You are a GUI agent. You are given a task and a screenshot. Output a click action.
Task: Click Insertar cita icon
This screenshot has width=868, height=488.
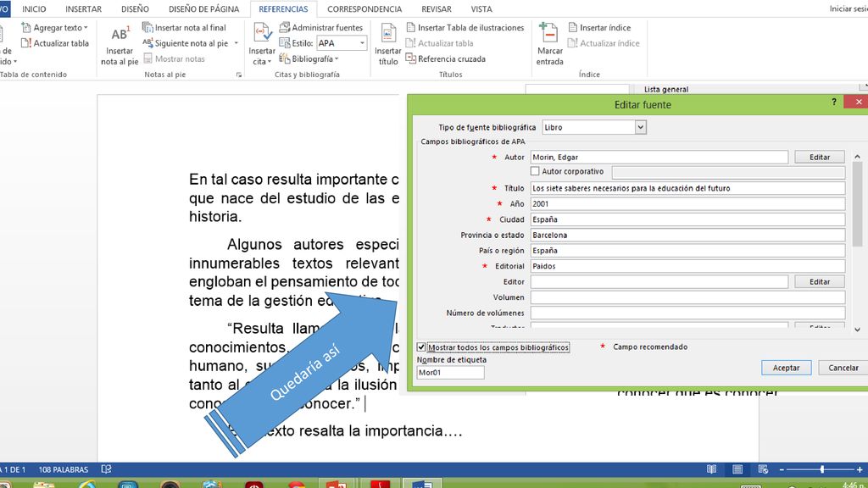(x=262, y=33)
